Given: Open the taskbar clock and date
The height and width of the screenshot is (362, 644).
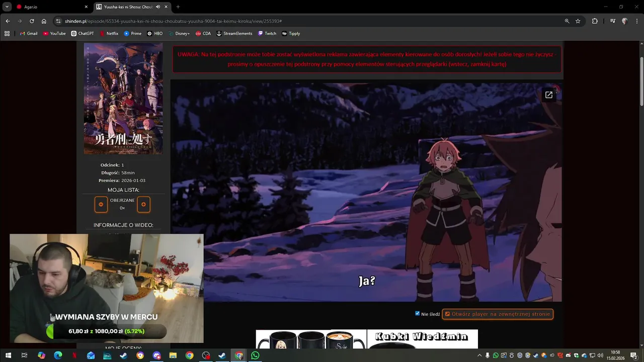Looking at the screenshot, I should pos(615,355).
